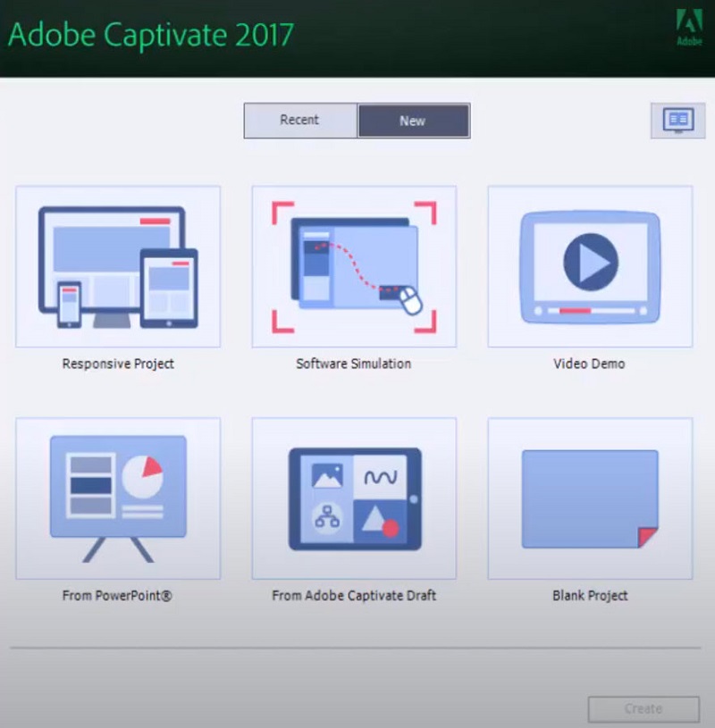Switch to the Recent tab

tap(299, 121)
